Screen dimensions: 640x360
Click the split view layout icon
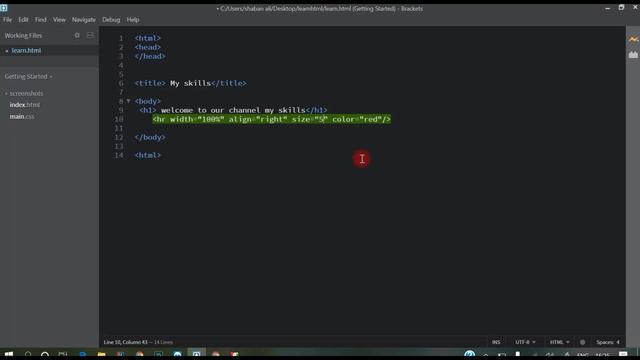coord(90,36)
